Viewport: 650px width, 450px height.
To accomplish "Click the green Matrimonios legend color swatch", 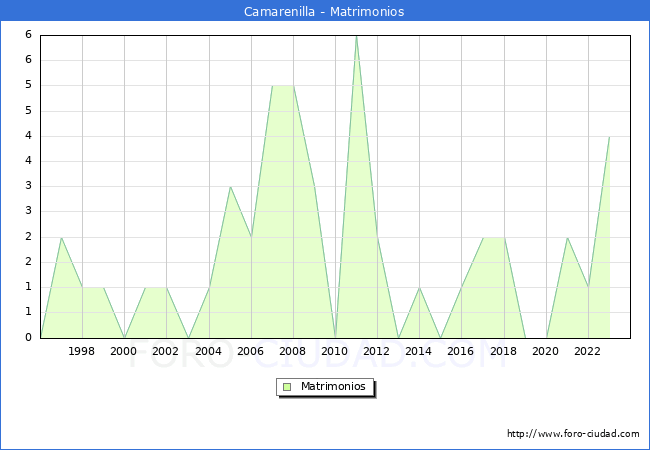I will [287, 386].
